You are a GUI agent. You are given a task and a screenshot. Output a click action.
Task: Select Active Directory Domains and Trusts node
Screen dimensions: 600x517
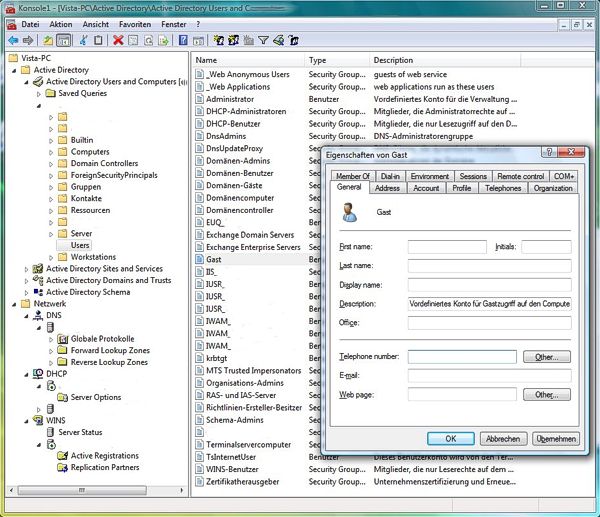point(108,280)
